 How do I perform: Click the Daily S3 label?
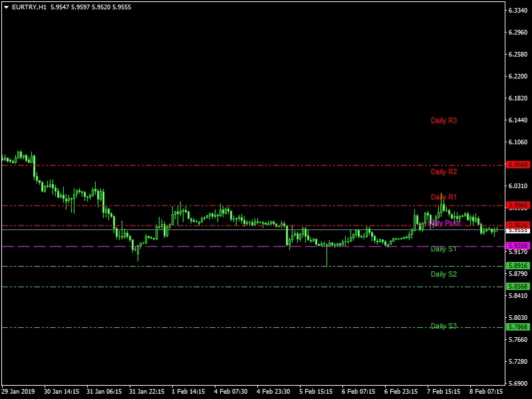pos(444,326)
